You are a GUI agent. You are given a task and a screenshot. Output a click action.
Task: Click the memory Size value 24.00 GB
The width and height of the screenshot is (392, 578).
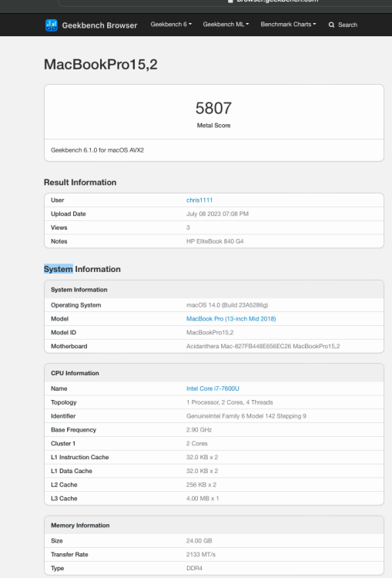[199, 541]
